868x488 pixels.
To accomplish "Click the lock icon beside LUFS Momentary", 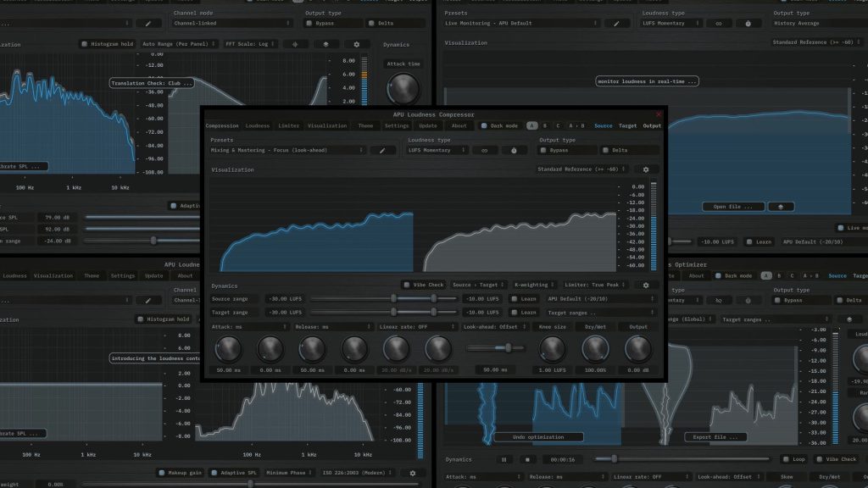I will pos(514,150).
